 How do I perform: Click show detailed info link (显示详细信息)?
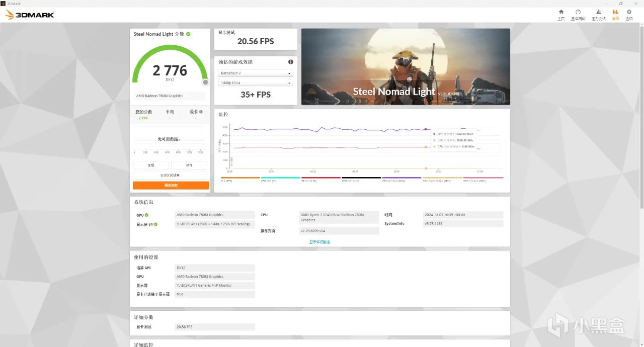[319, 242]
